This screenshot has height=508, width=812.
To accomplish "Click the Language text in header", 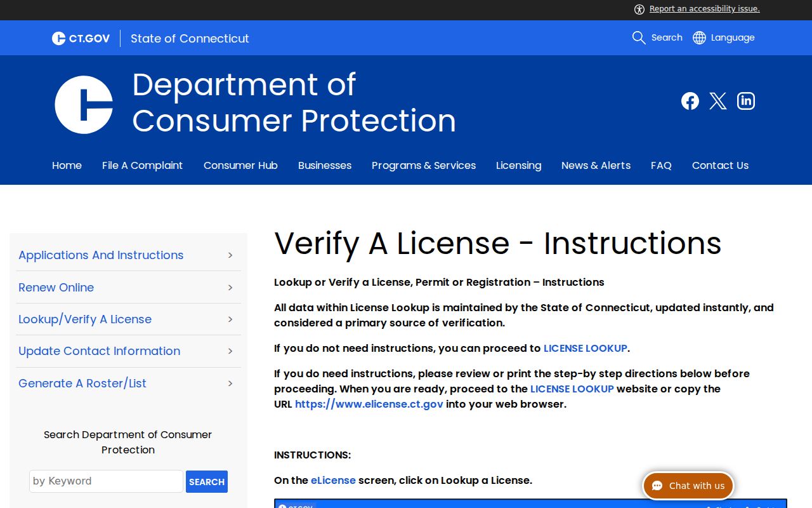I will click(x=733, y=37).
